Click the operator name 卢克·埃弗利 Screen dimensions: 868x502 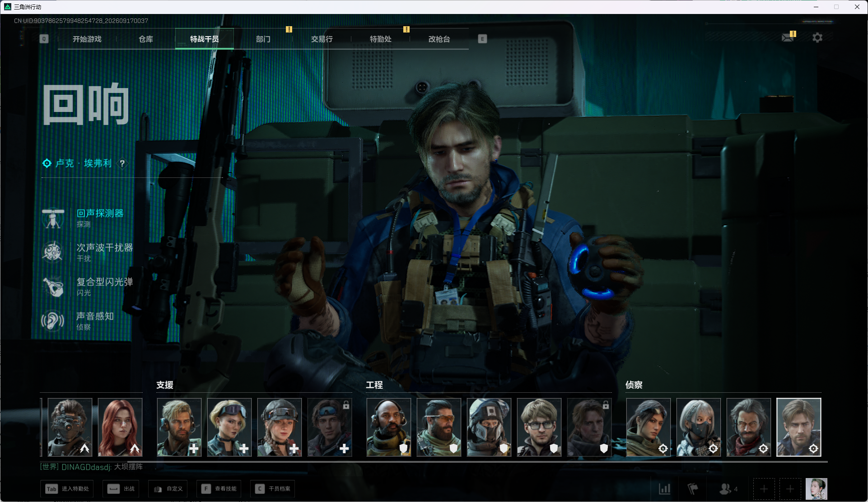coord(84,163)
